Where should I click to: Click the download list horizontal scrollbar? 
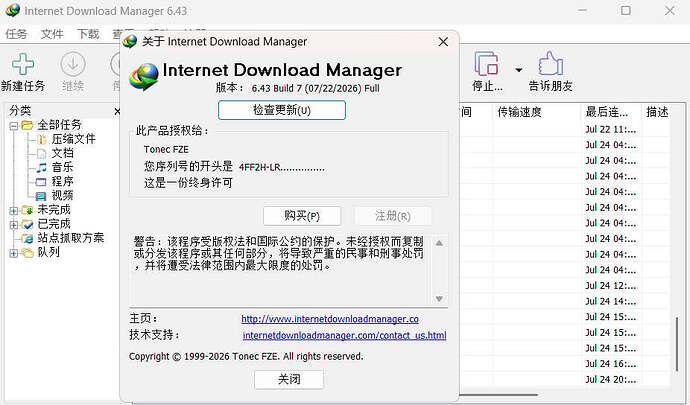pyautogui.click(x=498, y=395)
